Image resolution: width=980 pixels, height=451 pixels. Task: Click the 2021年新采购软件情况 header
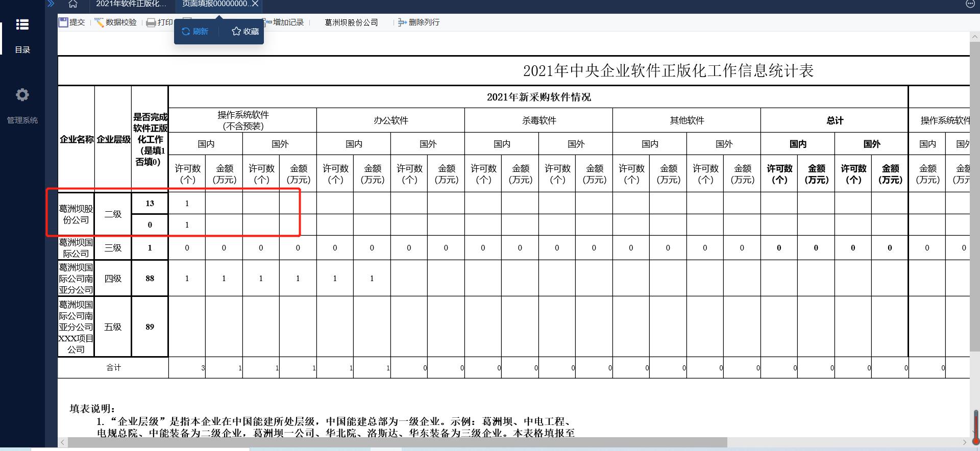point(538,97)
